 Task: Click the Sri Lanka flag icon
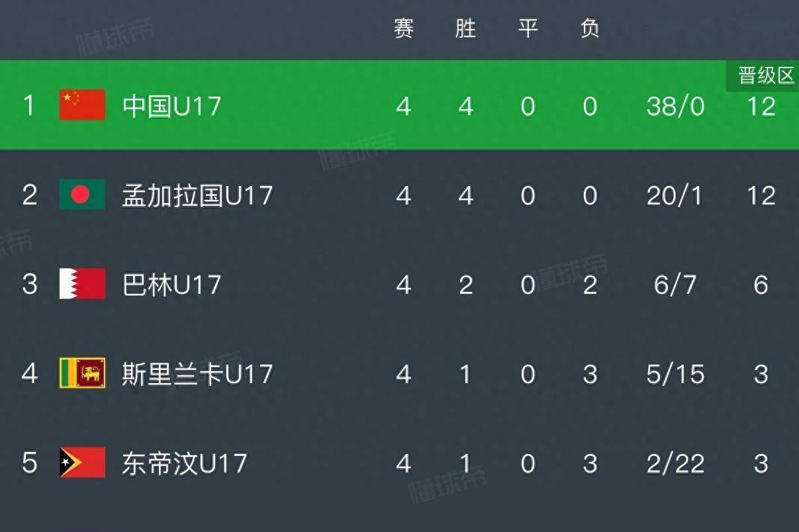click(x=82, y=373)
